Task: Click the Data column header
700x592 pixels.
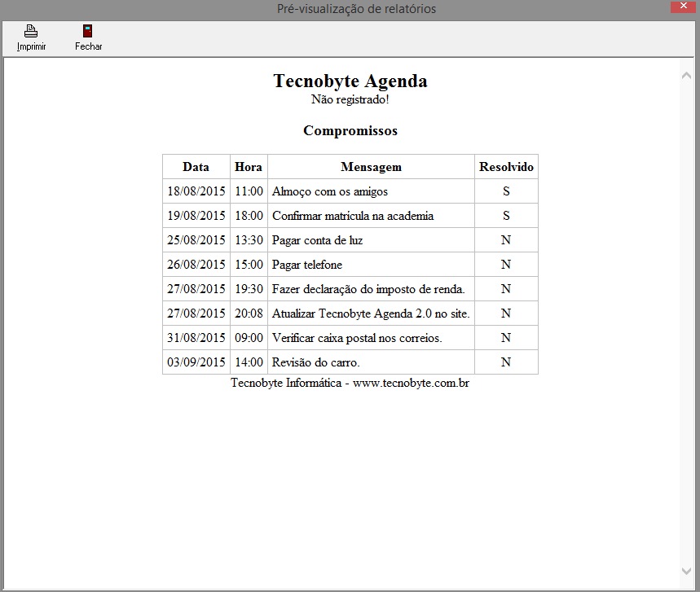Action: point(196,167)
